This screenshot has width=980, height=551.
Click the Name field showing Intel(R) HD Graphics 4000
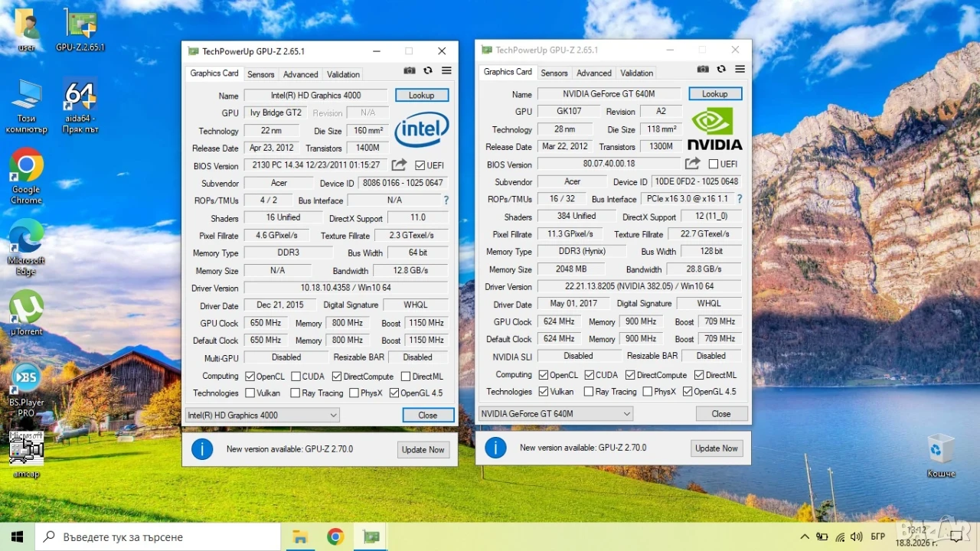tap(315, 96)
